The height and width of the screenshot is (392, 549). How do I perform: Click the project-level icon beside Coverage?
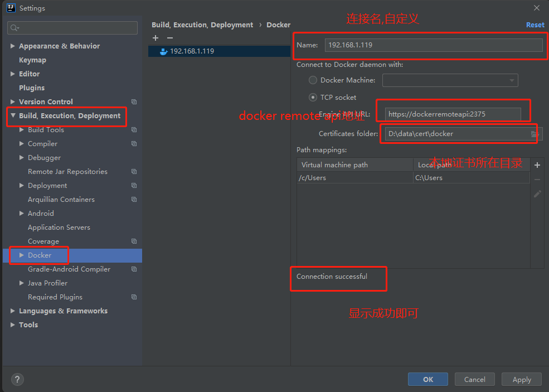point(134,241)
